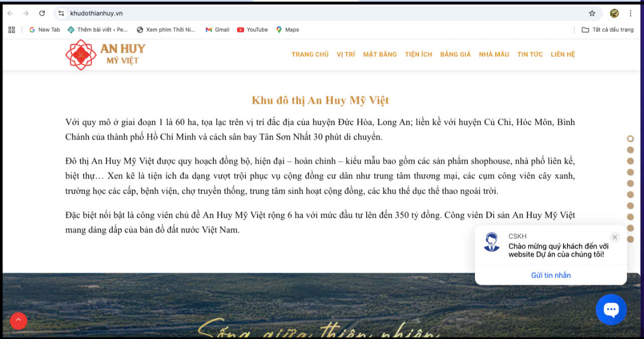Select the seventh section navigation dot
This screenshot has height=339, width=644.
coord(630,206)
